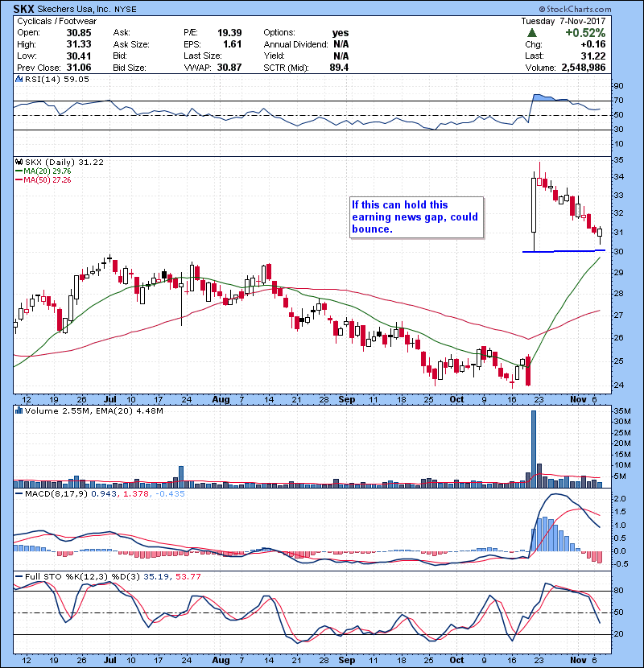644x668 pixels.
Task: Click the EPS value 1.61
Action: coord(233,44)
